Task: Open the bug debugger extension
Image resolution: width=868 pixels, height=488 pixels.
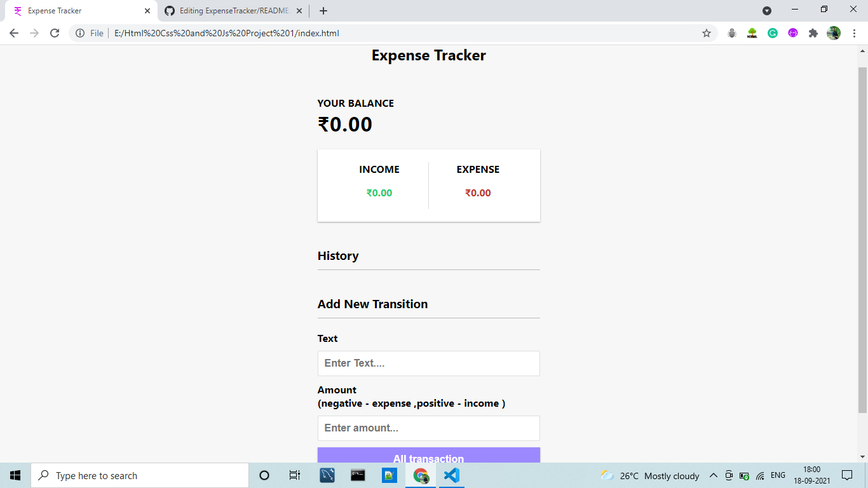Action: (732, 33)
